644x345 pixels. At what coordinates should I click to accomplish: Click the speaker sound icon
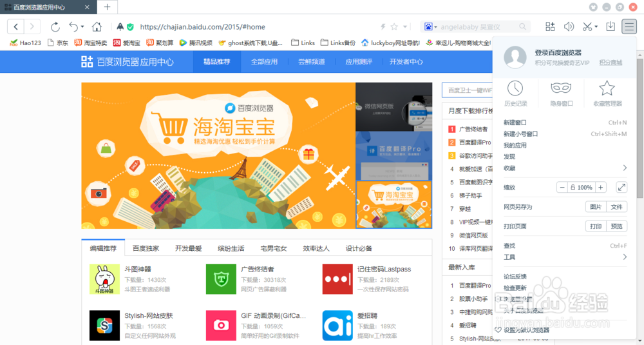pos(569,26)
